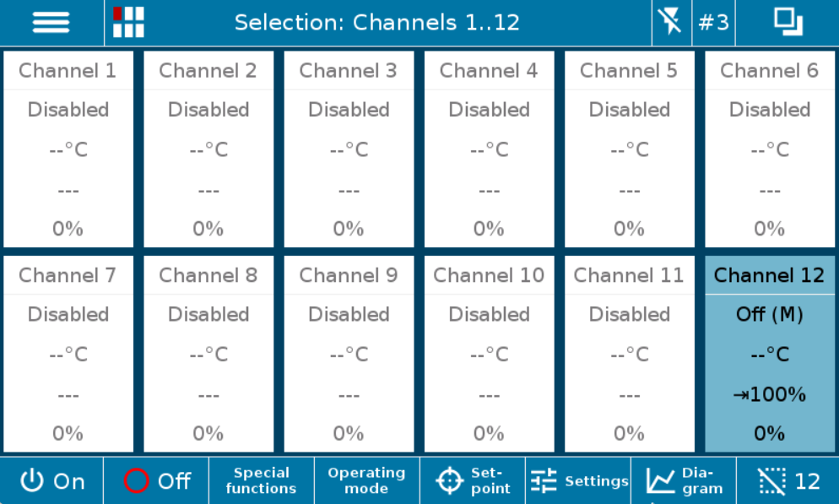Turn off with the red Off button
Viewport: 839px width, 504px height.
pyautogui.click(x=156, y=480)
